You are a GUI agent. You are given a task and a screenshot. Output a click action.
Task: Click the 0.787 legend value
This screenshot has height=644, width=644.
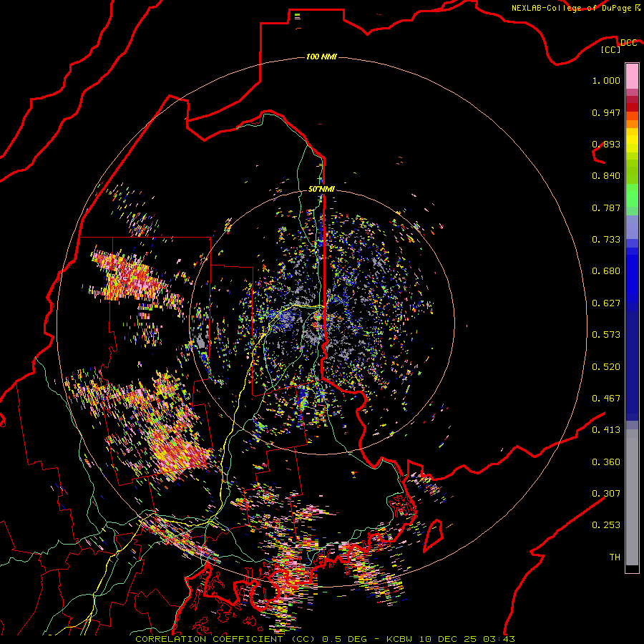[605, 208]
